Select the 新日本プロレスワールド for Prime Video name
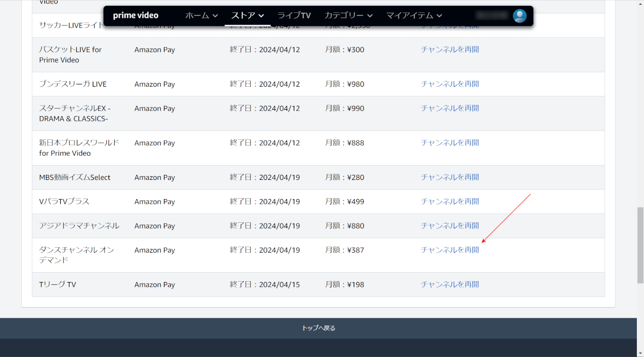Screen dimensions: 644x357 (x=79, y=148)
